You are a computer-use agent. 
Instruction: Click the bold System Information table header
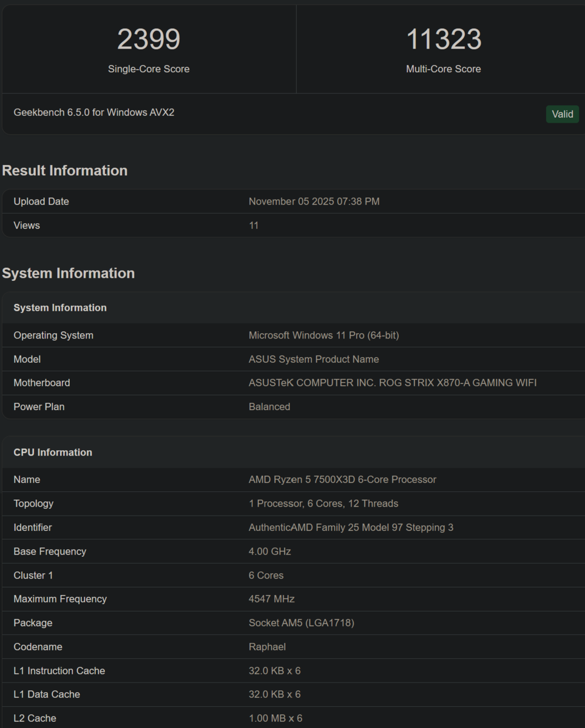click(x=60, y=308)
